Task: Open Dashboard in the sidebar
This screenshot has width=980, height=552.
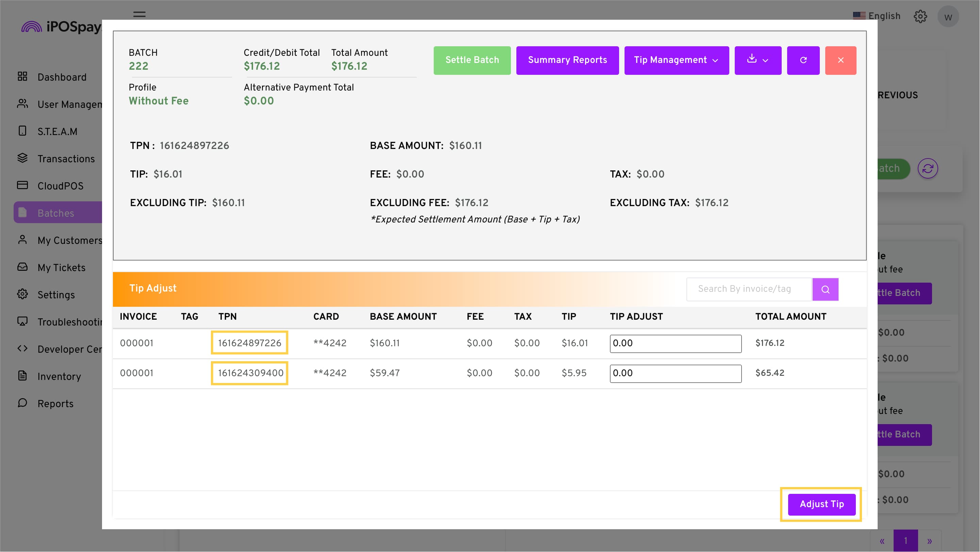Action: pyautogui.click(x=62, y=77)
